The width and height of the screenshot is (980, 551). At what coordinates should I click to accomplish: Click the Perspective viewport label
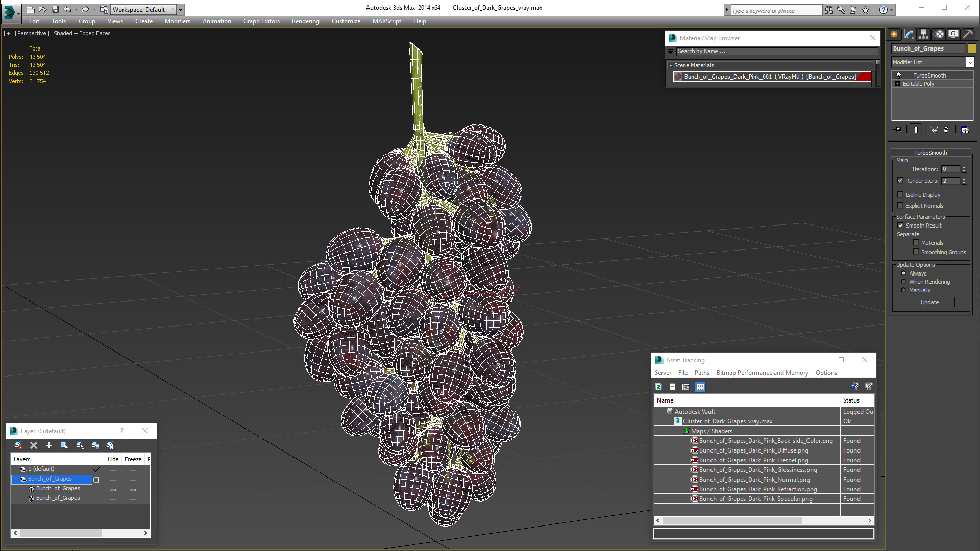(x=32, y=33)
